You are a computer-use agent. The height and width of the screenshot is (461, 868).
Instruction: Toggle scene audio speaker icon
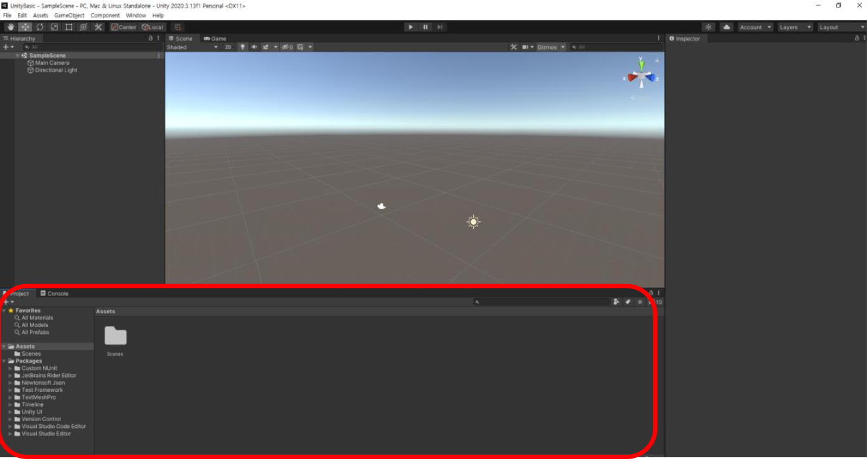254,47
